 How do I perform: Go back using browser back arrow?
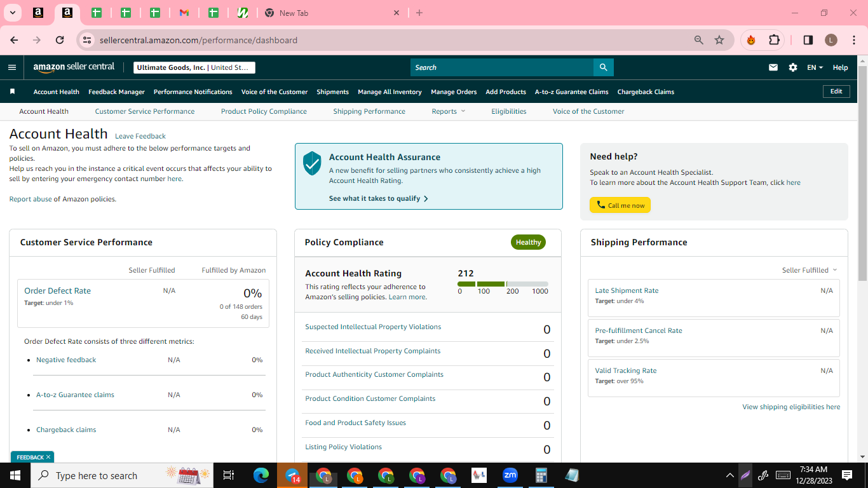(14, 40)
